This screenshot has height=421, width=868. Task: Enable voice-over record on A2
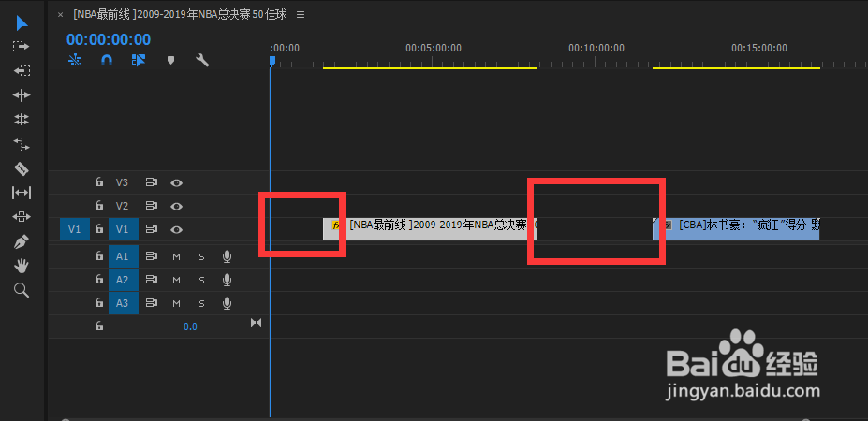click(227, 280)
